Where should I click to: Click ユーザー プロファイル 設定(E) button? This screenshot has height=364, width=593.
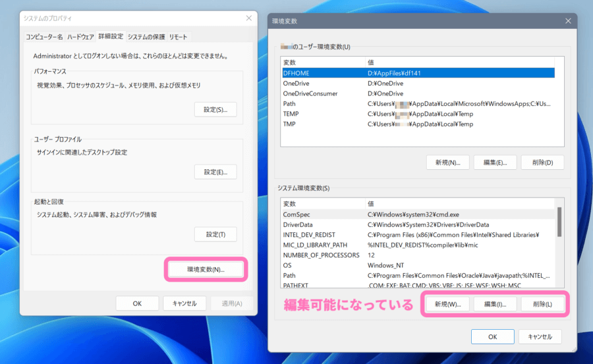(215, 172)
